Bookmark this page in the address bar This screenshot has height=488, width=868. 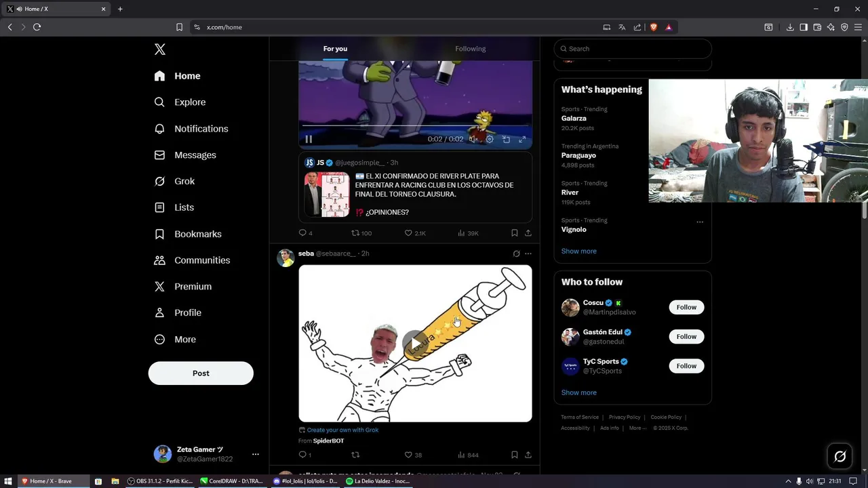179,27
